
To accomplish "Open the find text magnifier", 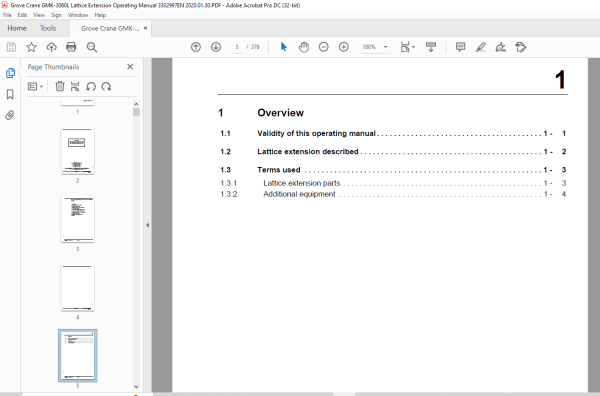I will [x=92, y=47].
